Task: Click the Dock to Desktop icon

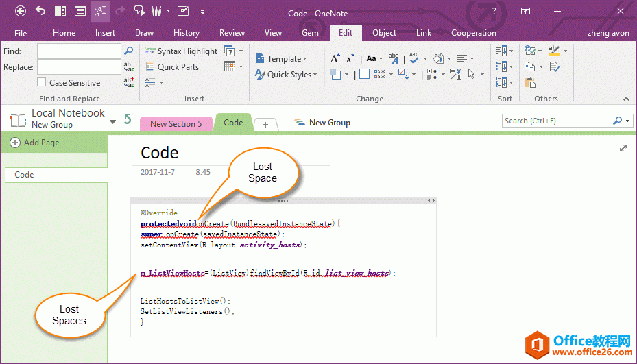Action: tap(60, 11)
